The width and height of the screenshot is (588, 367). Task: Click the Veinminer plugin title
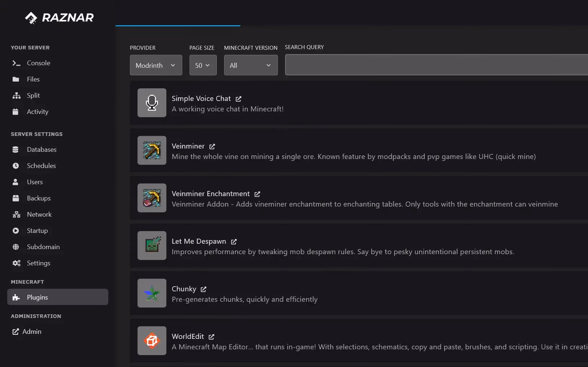[x=188, y=146]
